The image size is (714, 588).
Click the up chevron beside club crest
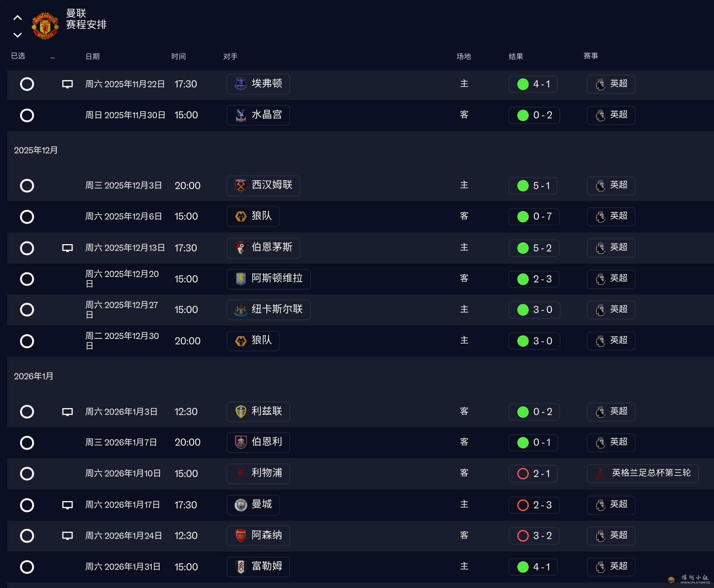coord(17,18)
